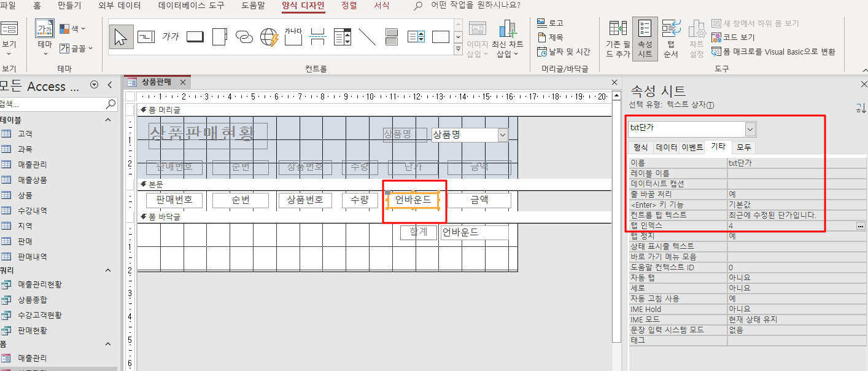The height and width of the screenshot is (371, 868).
Task: Toggle the Property Sheet (속성 시트) button
Action: point(645,39)
